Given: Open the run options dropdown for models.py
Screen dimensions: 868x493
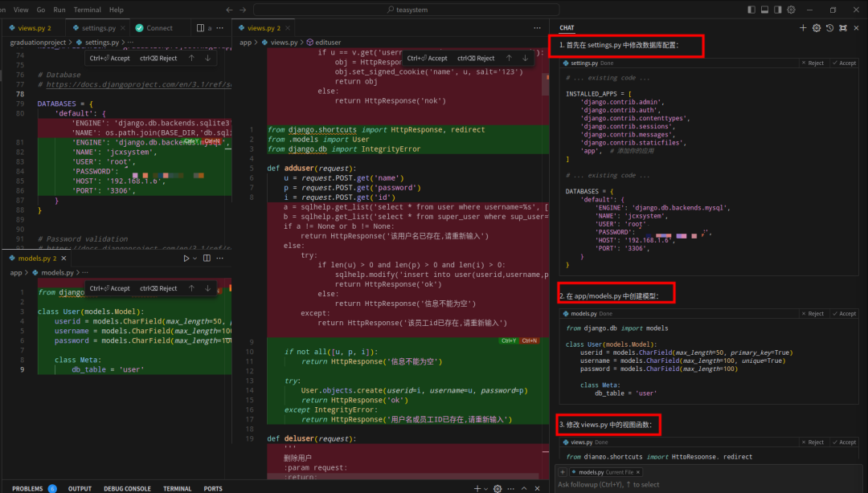Looking at the screenshot, I should click(194, 259).
